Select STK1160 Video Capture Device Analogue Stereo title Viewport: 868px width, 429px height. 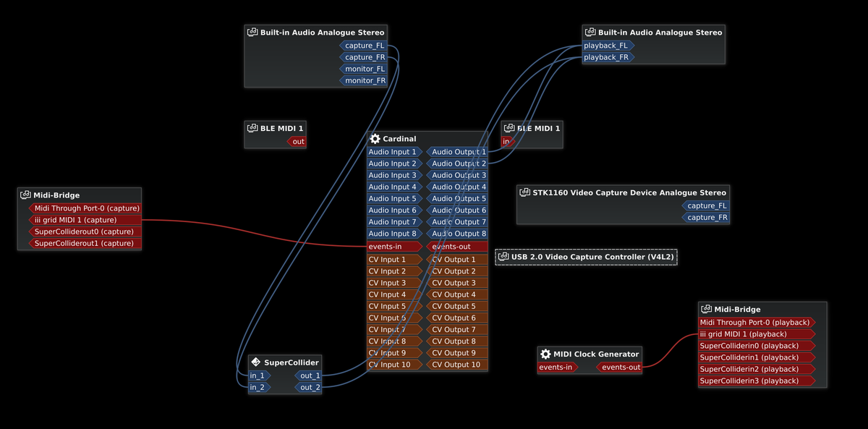tap(629, 192)
